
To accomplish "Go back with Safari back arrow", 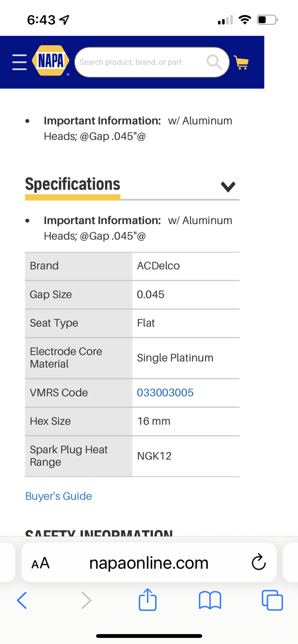I will [22, 600].
